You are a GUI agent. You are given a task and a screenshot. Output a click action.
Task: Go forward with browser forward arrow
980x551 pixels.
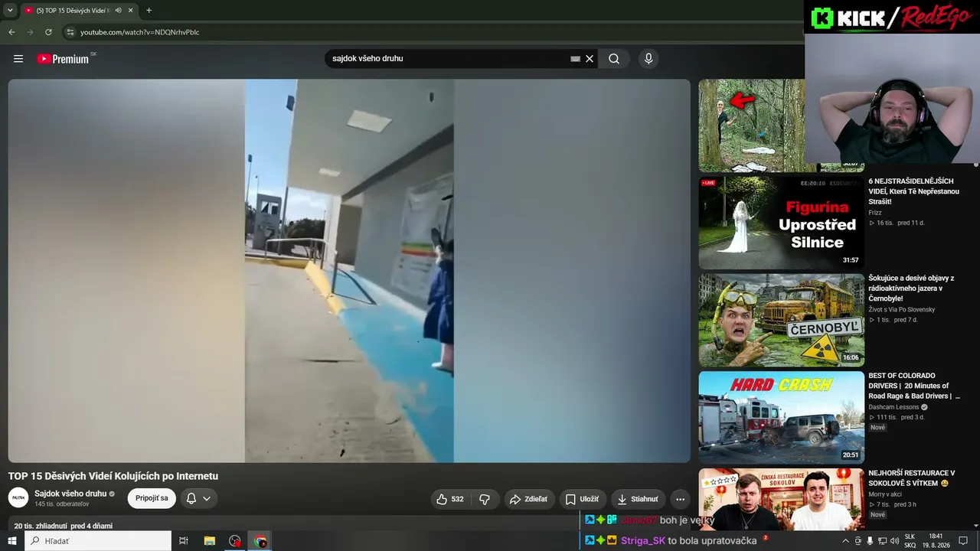tap(30, 32)
